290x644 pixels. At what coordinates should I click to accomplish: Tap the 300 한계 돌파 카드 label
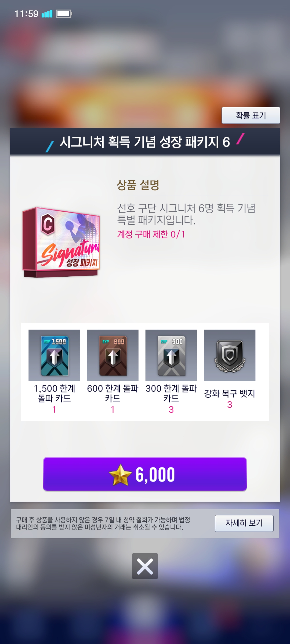[171, 393]
